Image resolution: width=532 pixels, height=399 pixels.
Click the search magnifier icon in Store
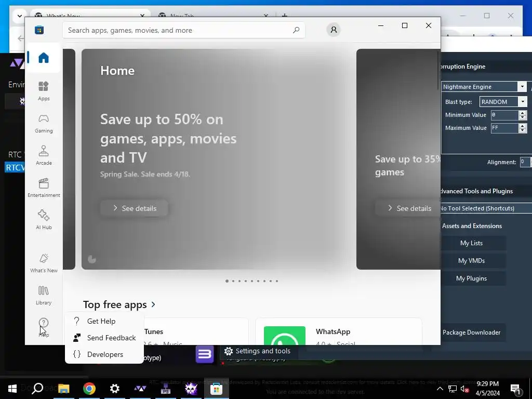296,30
